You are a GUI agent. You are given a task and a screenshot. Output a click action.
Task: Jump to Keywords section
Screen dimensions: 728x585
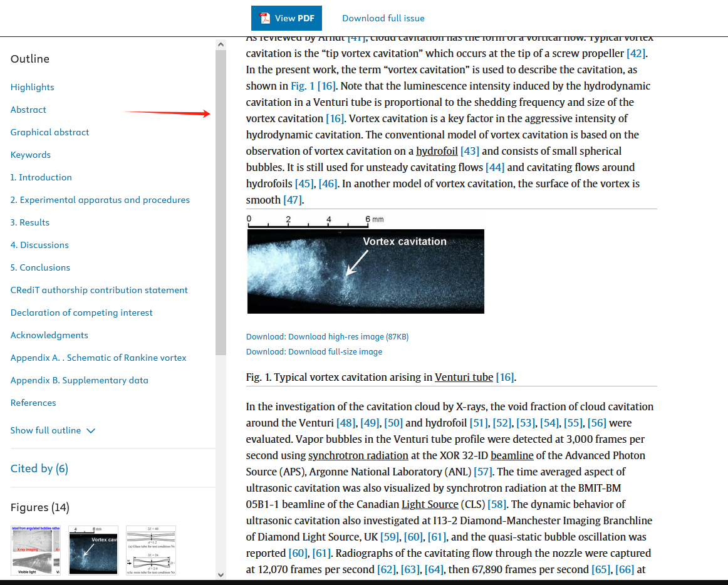(x=31, y=155)
